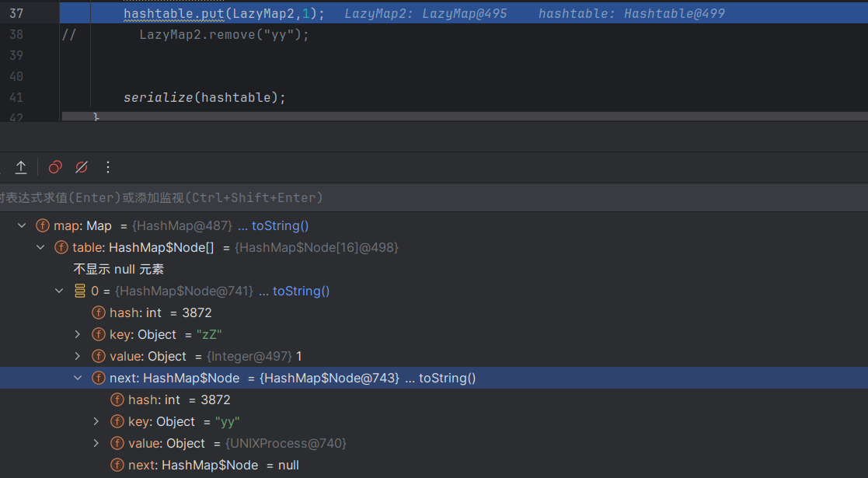Image resolution: width=868 pixels, height=478 pixels.
Task: Expand the key "zZ" node
Action: [77, 334]
